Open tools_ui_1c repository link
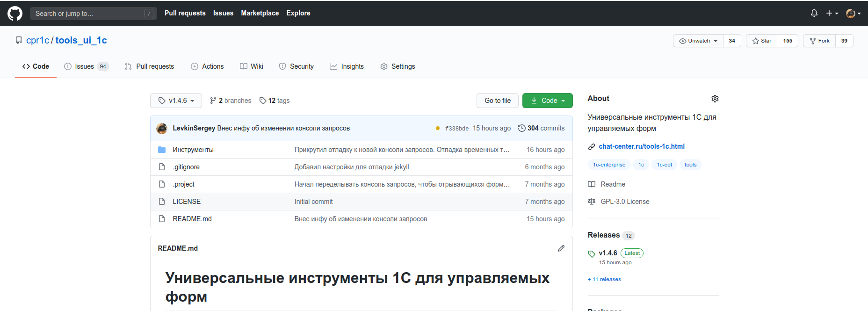868x311 pixels. (81, 40)
